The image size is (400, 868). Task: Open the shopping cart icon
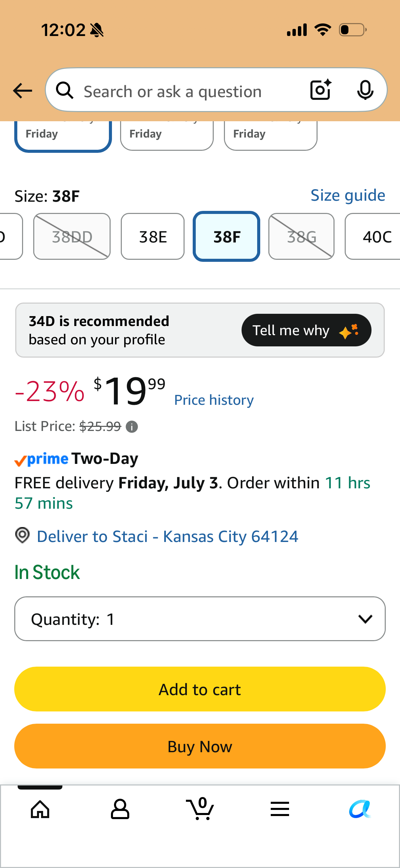(x=200, y=809)
